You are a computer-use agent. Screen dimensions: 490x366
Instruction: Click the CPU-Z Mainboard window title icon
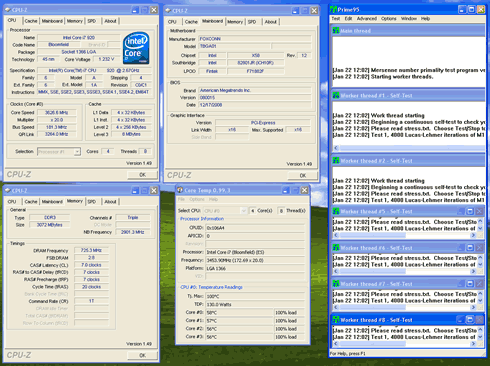coord(168,10)
